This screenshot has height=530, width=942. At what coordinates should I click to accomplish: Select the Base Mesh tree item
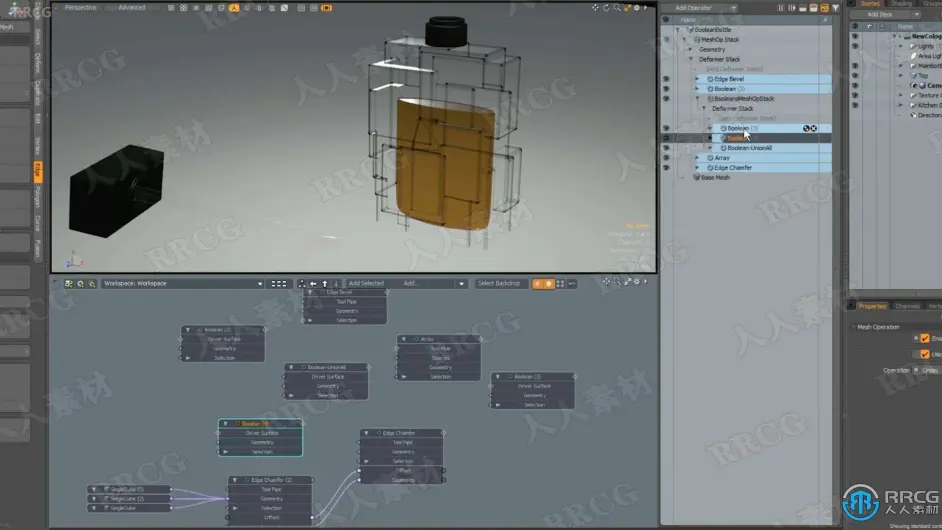[x=715, y=178]
